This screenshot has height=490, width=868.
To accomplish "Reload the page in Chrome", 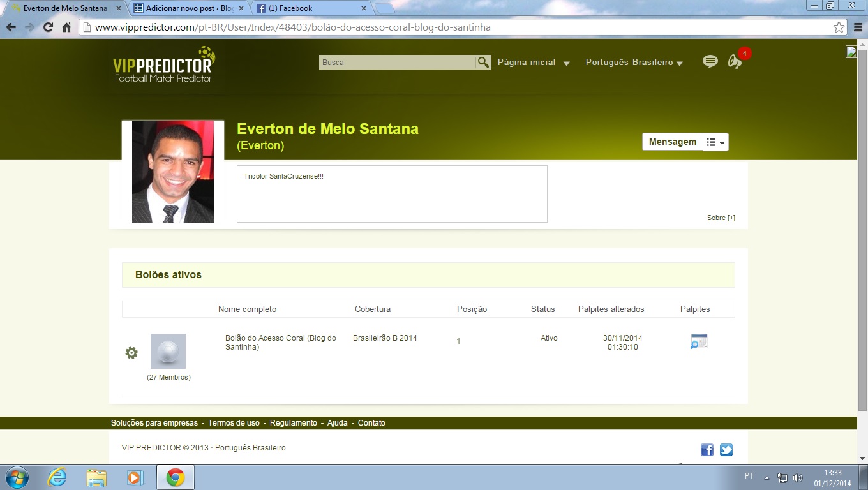I will pyautogui.click(x=48, y=27).
